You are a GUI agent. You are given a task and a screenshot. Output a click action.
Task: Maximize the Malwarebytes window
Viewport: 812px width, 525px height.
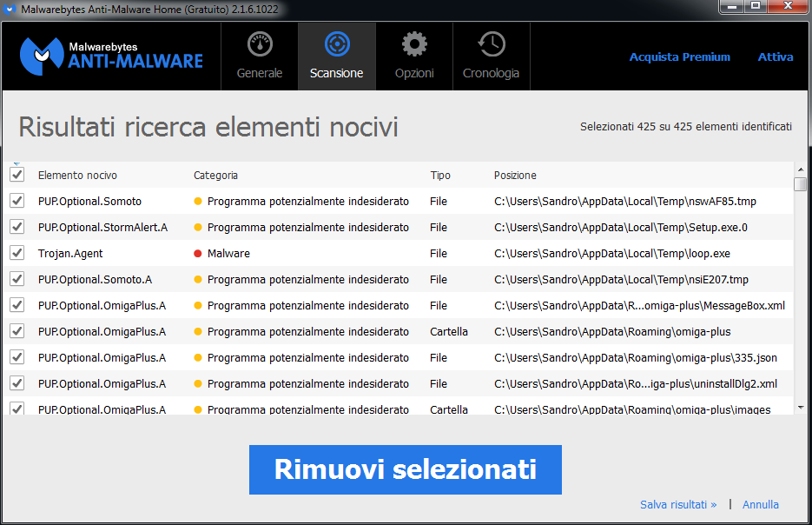coord(756,6)
